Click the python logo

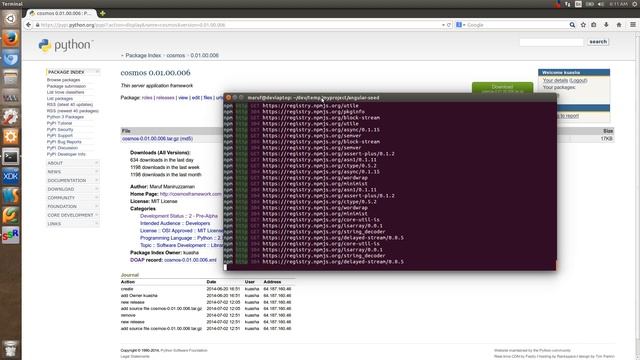[x=66, y=45]
